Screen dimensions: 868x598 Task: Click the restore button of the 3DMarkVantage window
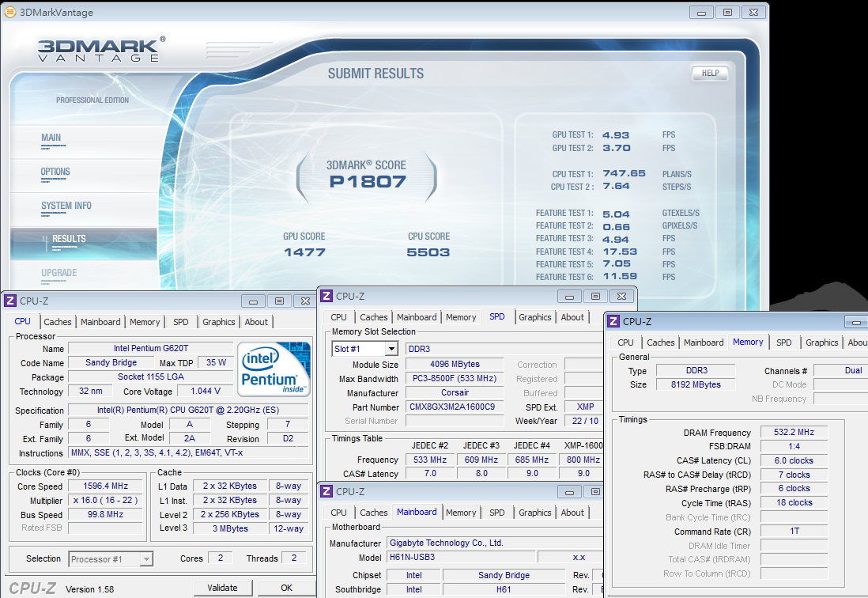pos(727,12)
